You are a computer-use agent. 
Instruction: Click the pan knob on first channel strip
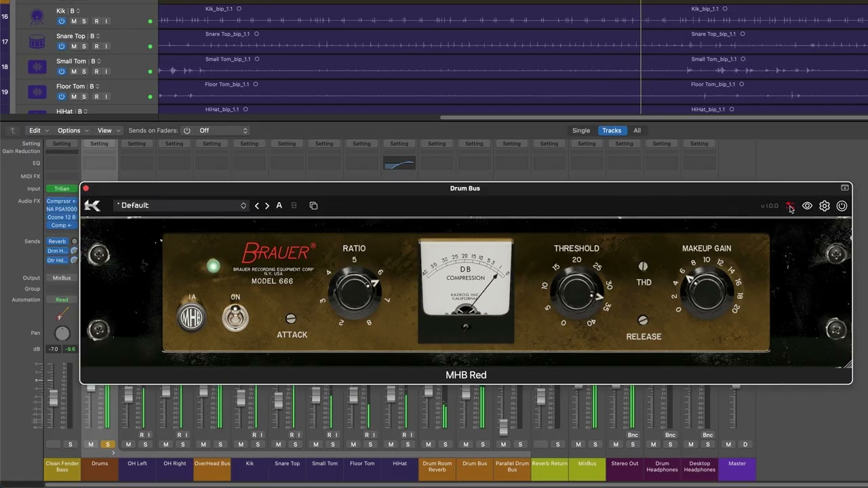point(62,333)
